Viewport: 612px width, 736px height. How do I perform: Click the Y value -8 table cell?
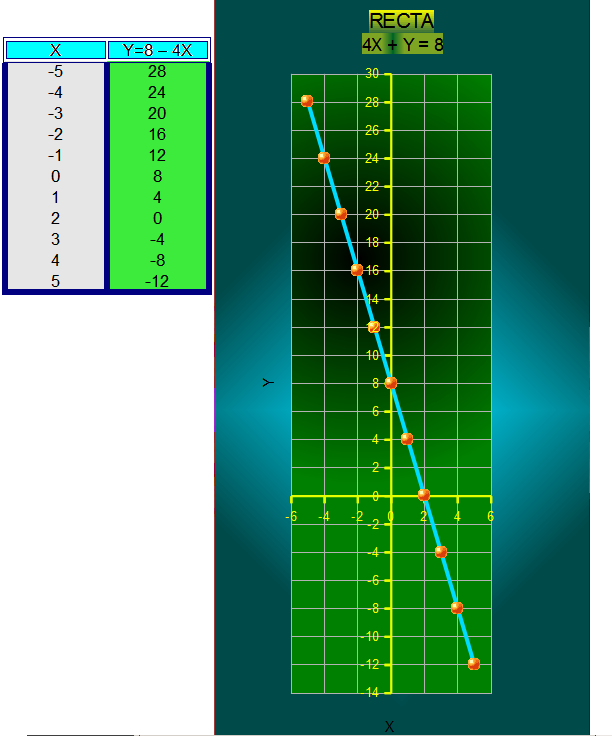[x=157, y=261]
